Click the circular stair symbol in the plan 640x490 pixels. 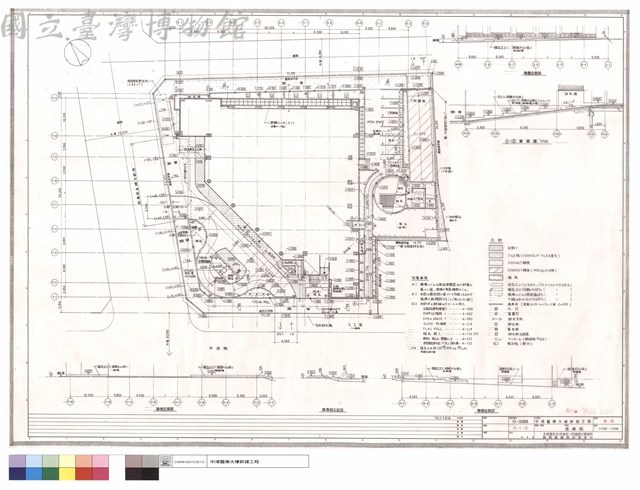tap(389, 196)
